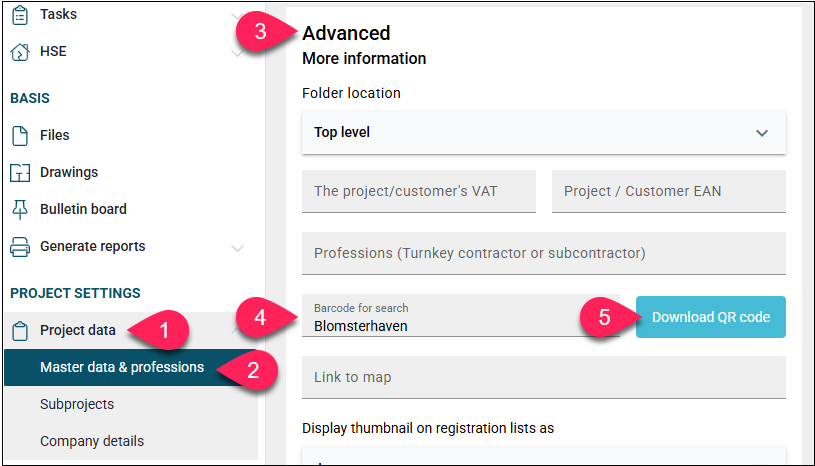This screenshot has width=815, height=466.
Task: Open the Folder location Top level dropdown
Action: coord(544,132)
